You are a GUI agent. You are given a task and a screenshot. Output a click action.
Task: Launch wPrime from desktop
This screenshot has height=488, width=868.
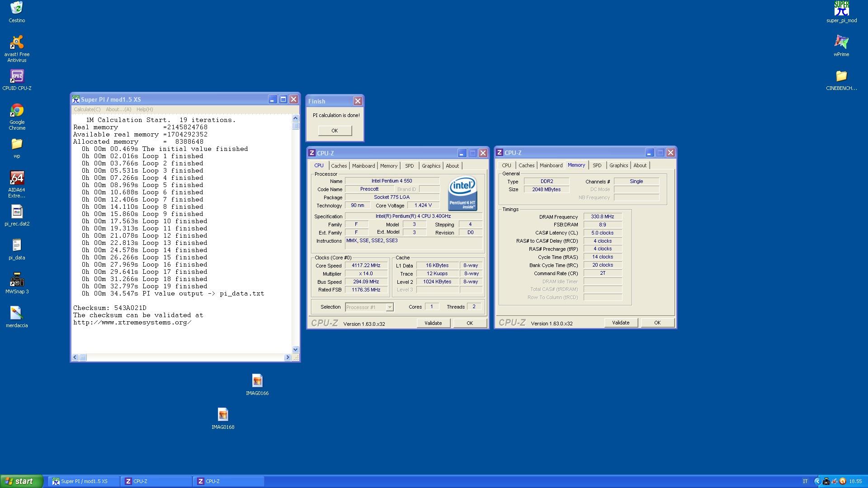[841, 46]
